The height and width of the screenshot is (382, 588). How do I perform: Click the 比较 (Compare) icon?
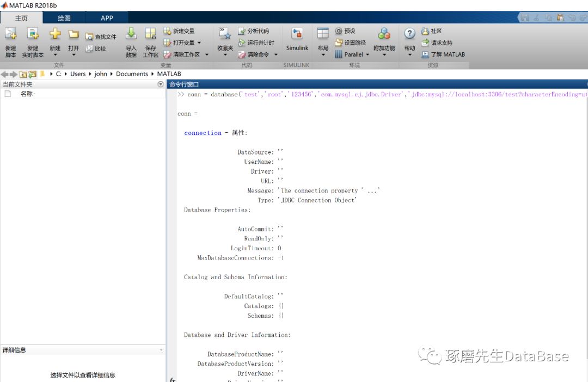coord(89,48)
